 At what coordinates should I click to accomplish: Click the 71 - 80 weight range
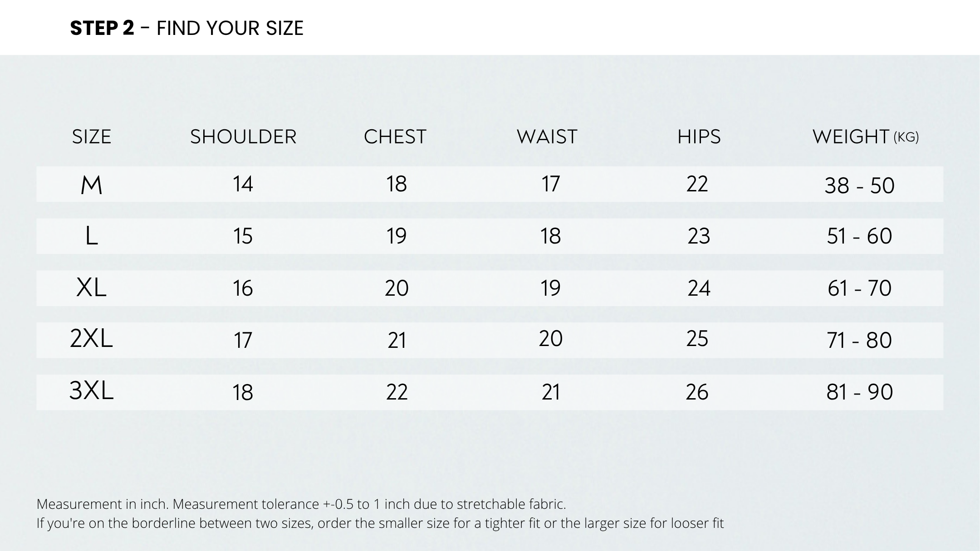point(859,340)
